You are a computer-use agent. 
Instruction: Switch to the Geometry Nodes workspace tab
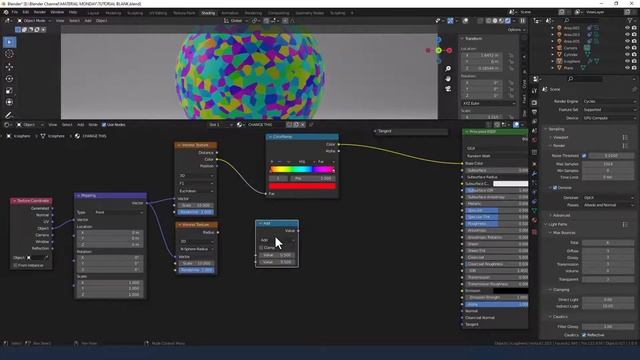tap(310, 13)
